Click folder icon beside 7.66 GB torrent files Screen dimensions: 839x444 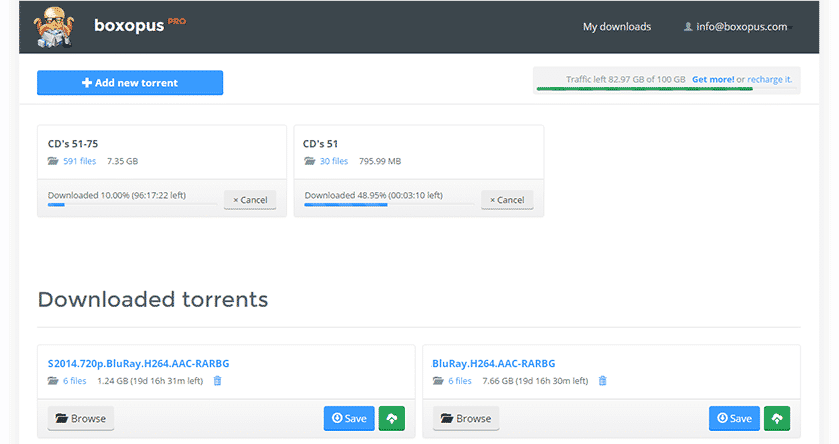pyautogui.click(x=438, y=381)
